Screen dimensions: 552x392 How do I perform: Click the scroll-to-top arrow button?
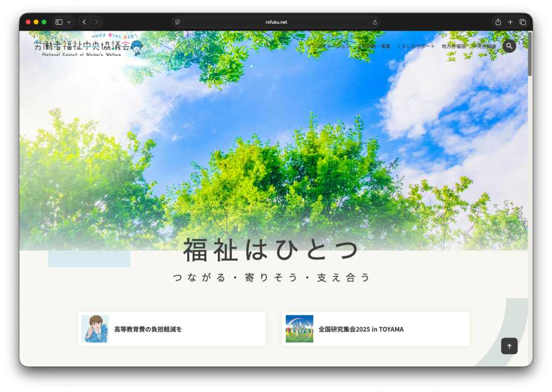coord(509,346)
